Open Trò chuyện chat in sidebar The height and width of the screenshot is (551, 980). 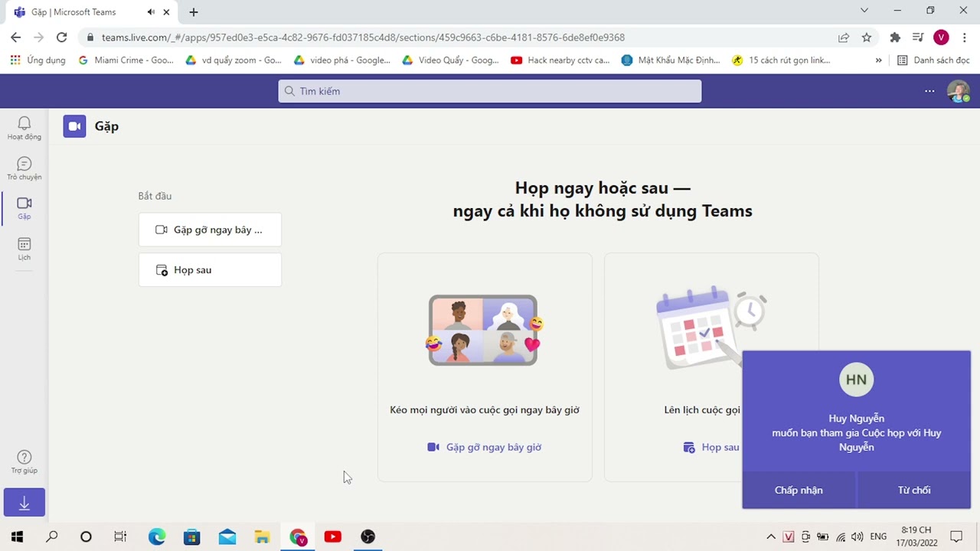(24, 168)
